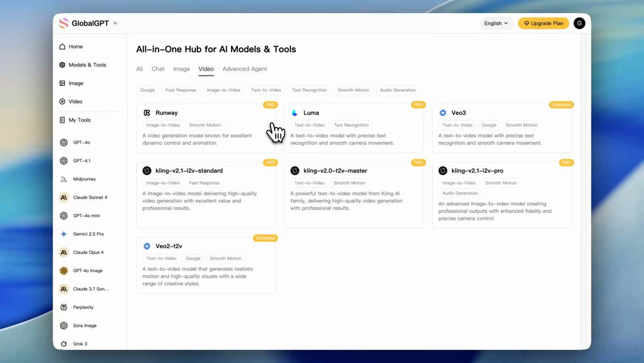Click the Midjourney sailboat icon

(63, 179)
